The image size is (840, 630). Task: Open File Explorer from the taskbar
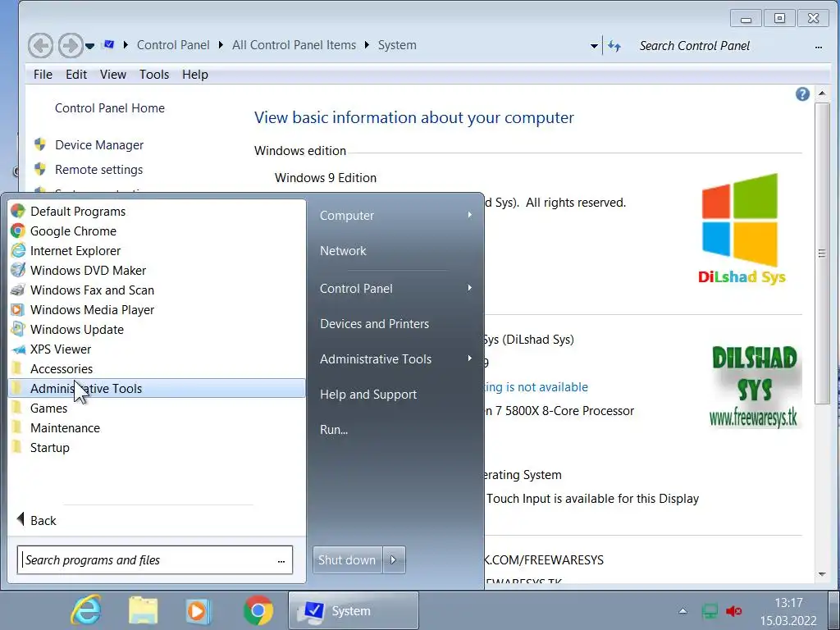(143, 610)
